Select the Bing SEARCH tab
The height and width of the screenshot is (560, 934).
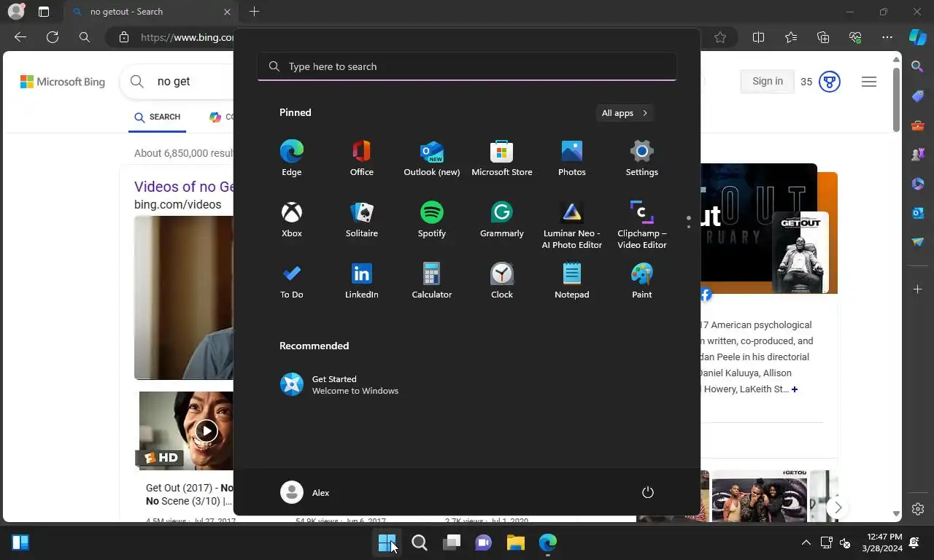coord(157,117)
